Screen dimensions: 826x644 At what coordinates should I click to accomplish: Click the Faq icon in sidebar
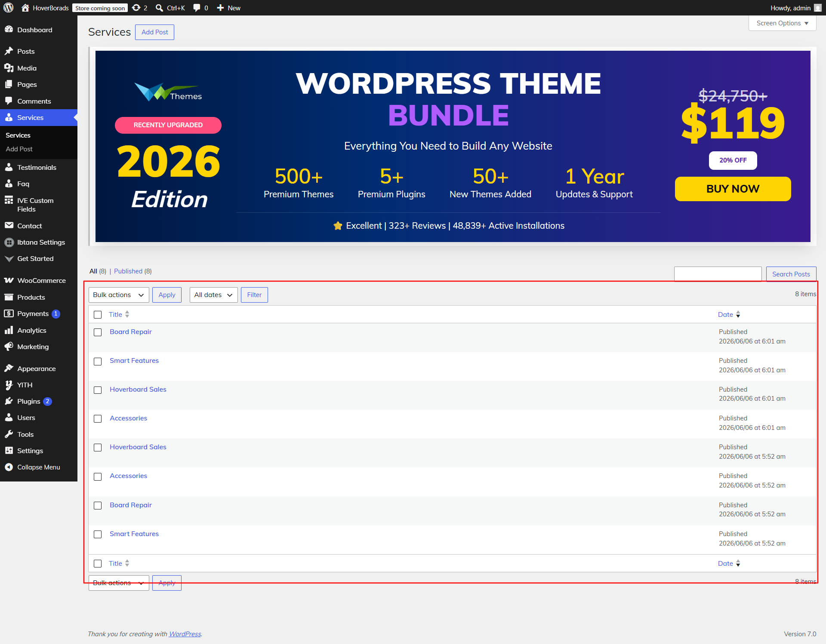[9, 184]
